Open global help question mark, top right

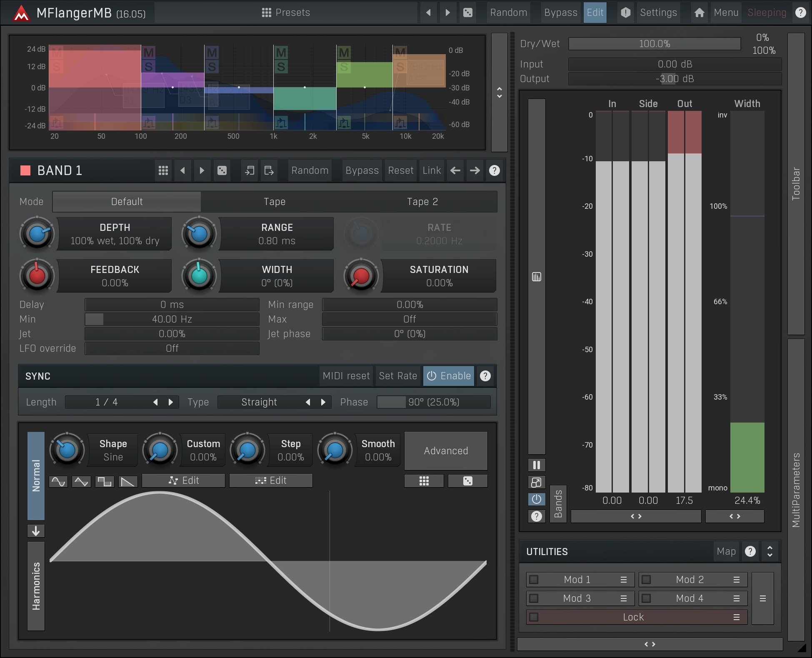pyautogui.click(x=800, y=13)
